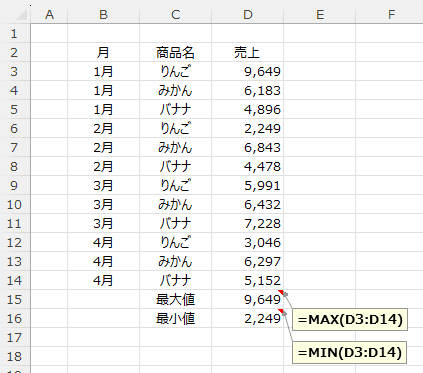Select the 最大値 label cell
This screenshot has width=423, height=373.
coord(175,299)
